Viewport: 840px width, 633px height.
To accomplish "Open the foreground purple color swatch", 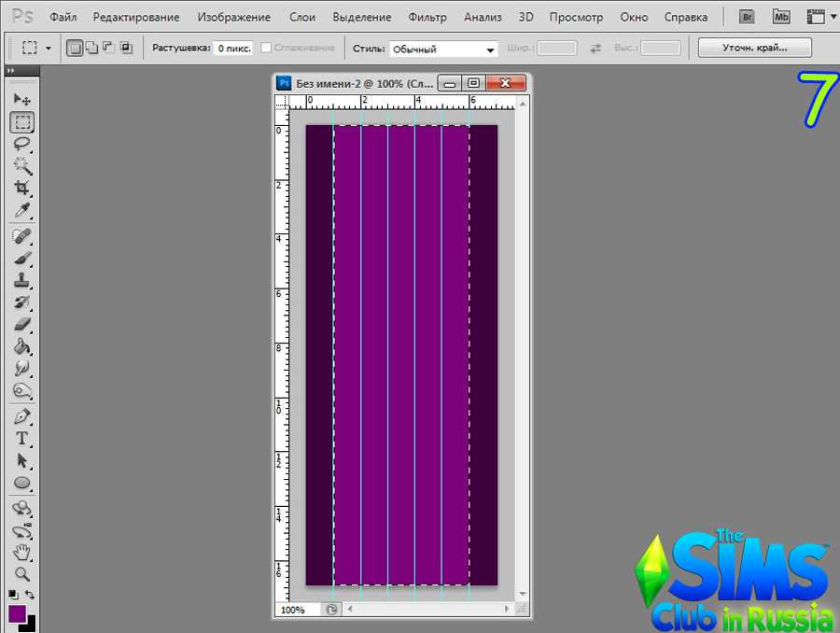I will (x=17, y=613).
